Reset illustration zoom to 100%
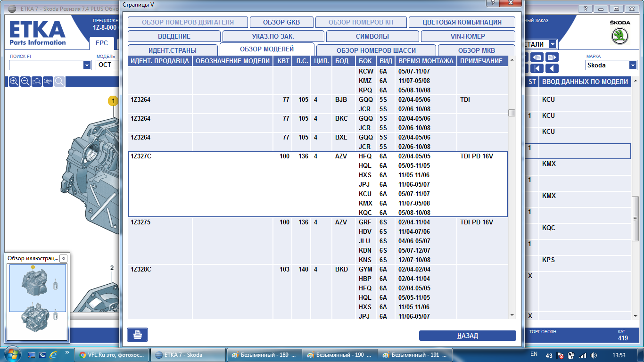This screenshot has height=362, width=644. [48, 82]
